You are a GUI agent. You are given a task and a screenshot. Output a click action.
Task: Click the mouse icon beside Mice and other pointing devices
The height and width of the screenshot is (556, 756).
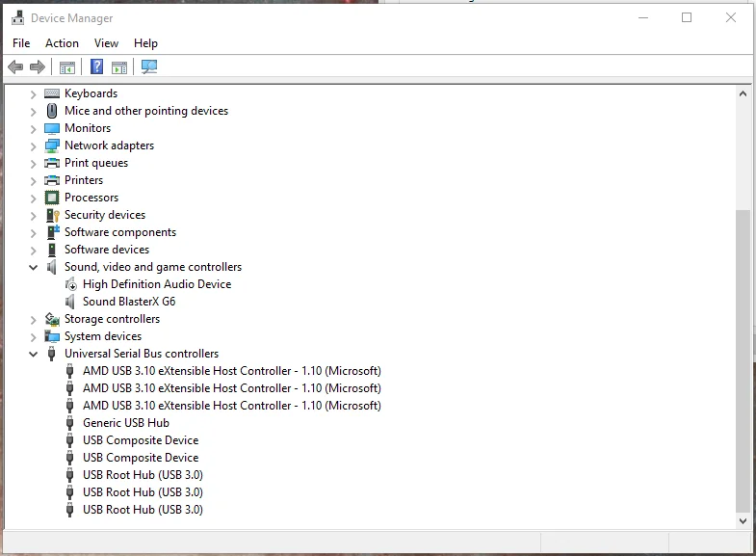52,111
